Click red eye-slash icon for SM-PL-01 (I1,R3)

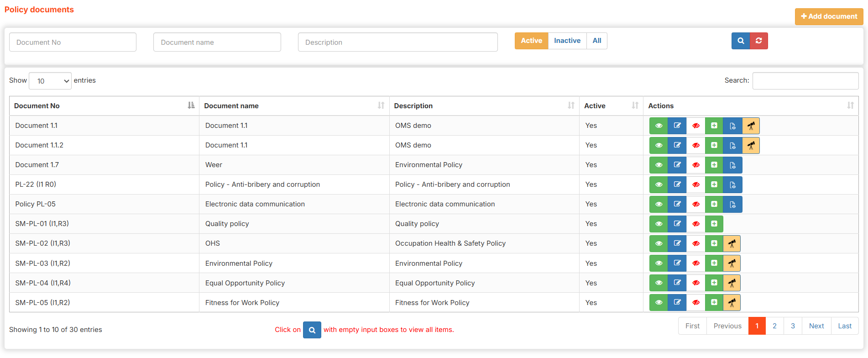(x=695, y=224)
